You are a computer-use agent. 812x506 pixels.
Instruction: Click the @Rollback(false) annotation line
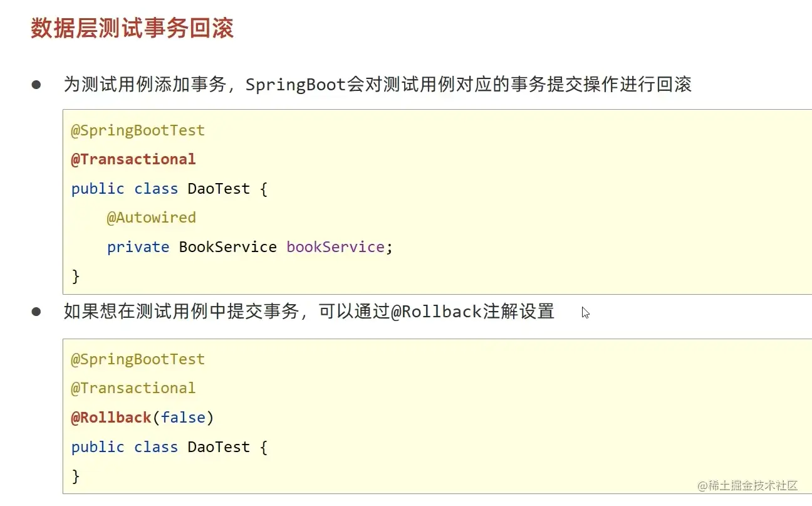coord(142,418)
